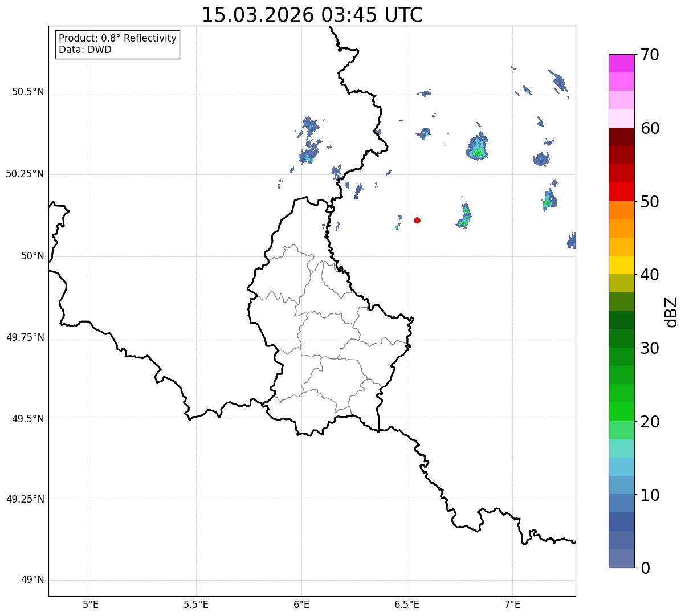Click the 5.5°E longitude label

pos(196,605)
